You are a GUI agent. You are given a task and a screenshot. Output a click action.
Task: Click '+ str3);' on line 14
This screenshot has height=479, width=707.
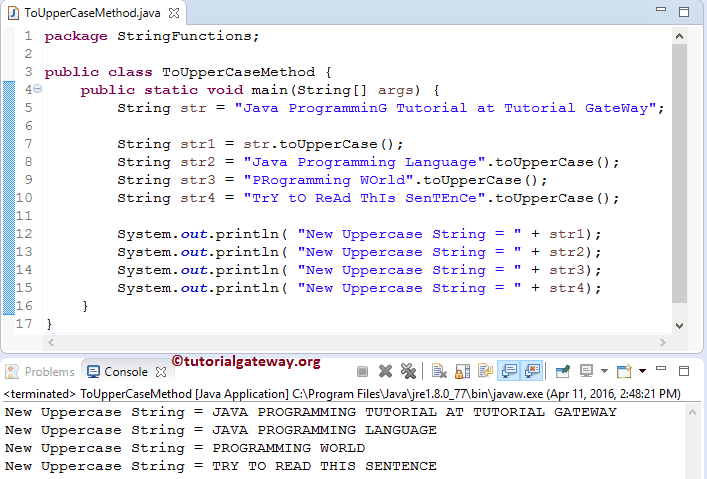pyautogui.click(x=566, y=270)
